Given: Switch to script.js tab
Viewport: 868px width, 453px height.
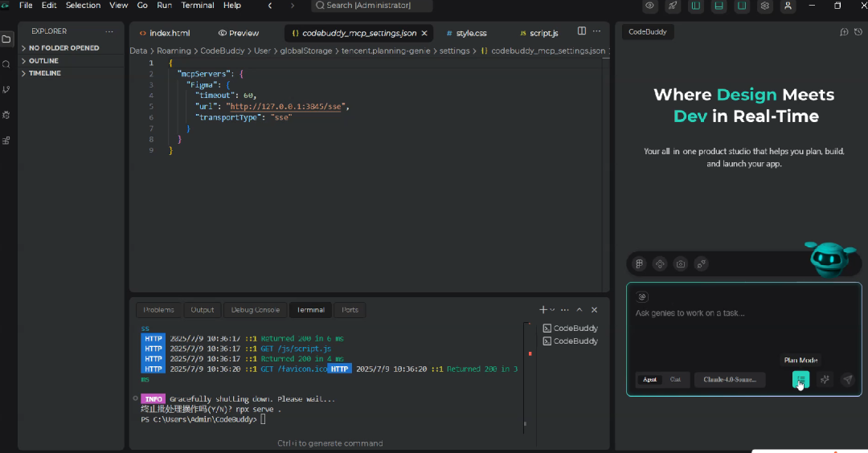Looking at the screenshot, I should click(x=539, y=33).
